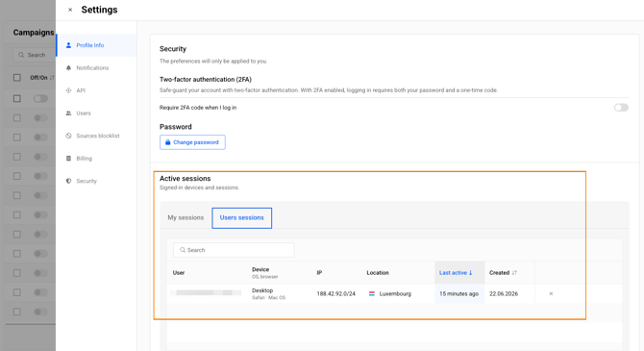This screenshot has height=351, width=644.
Task: Click the 22.06.2026 created date
Action: (504, 294)
